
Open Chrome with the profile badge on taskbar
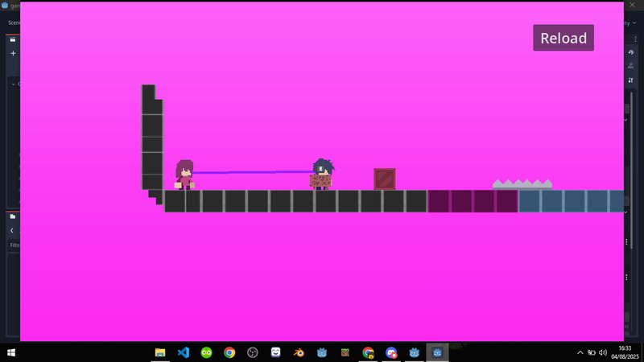pos(369,352)
